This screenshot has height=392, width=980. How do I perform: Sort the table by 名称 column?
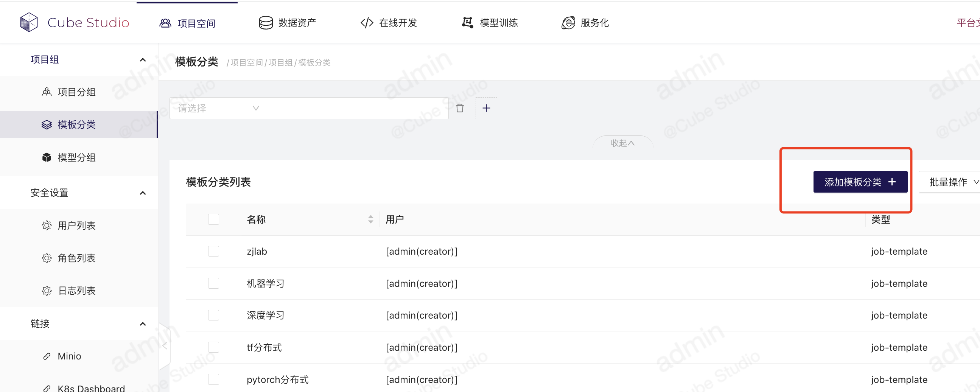pyautogui.click(x=370, y=219)
